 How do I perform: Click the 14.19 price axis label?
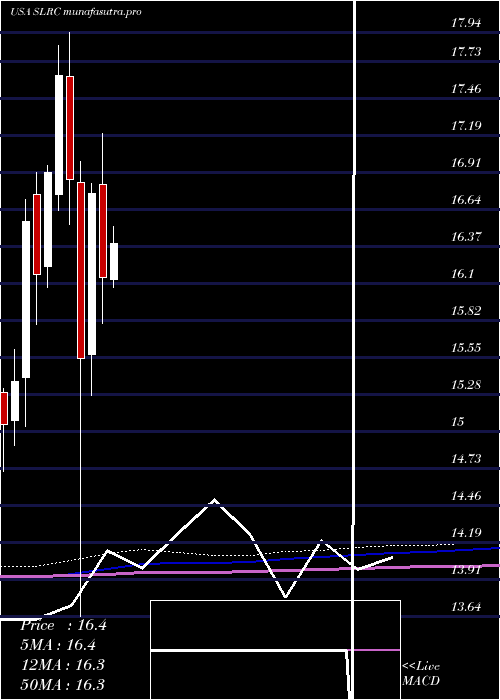(x=466, y=533)
